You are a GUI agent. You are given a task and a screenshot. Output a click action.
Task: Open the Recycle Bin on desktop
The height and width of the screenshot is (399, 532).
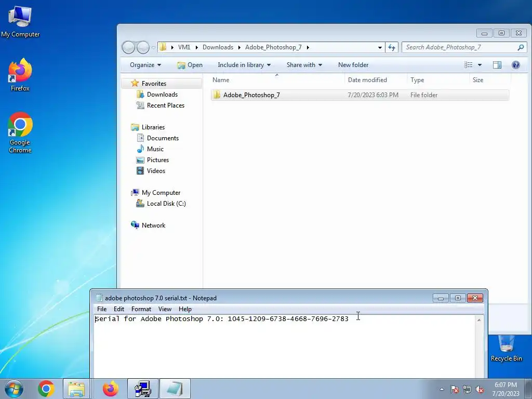point(506,349)
